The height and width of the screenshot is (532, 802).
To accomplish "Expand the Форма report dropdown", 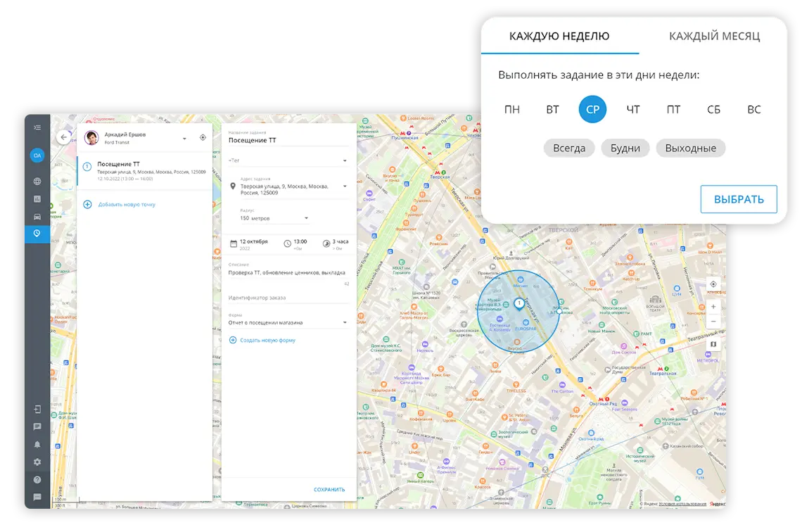I will [x=345, y=323].
